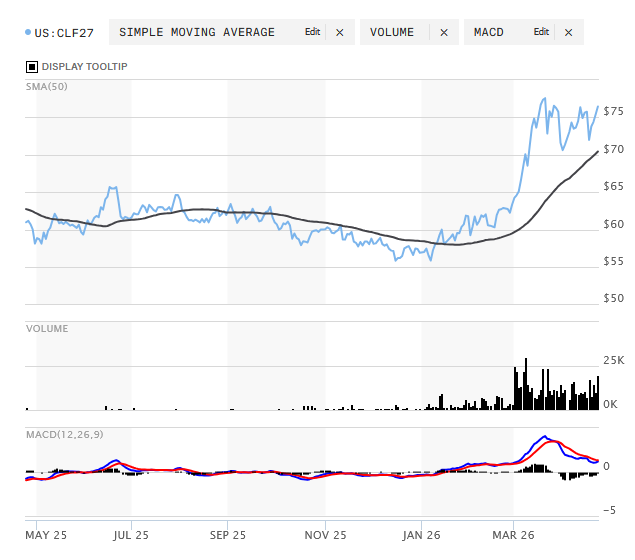Click the US:CLF27 symbol label
The image size is (635, 560).
tap(64, 33)
